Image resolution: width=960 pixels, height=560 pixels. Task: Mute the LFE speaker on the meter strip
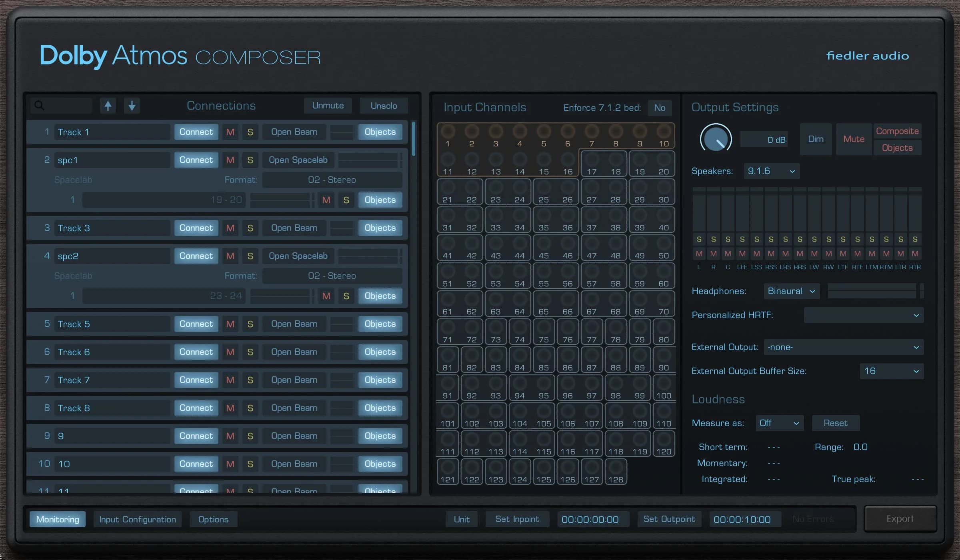[742, 253]
